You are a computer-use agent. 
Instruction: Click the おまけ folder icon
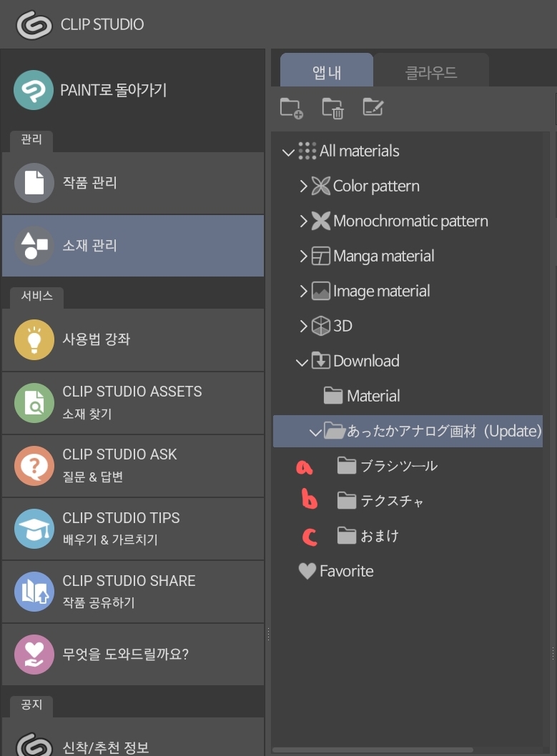[x=347, y=536]
